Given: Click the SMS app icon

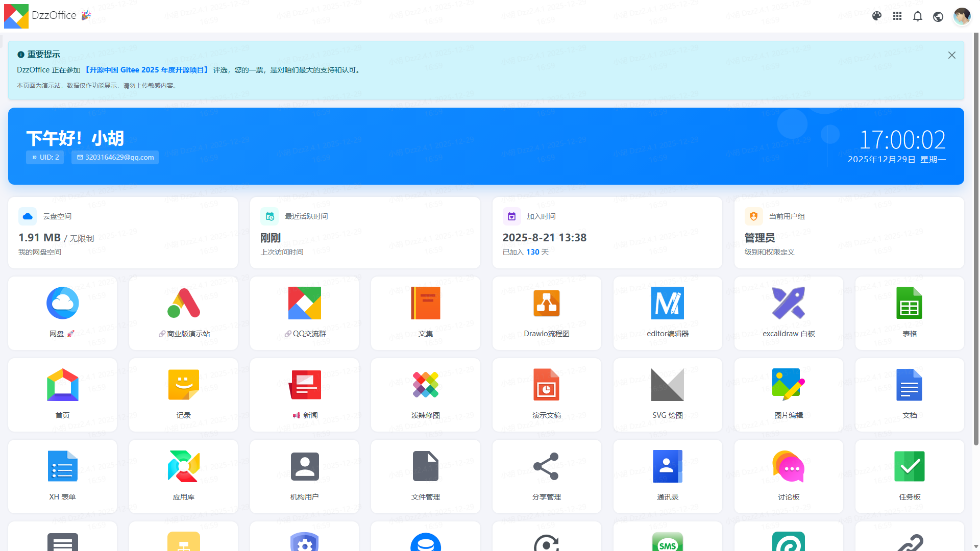Looking at the screenshot, I should click(668, 542).
